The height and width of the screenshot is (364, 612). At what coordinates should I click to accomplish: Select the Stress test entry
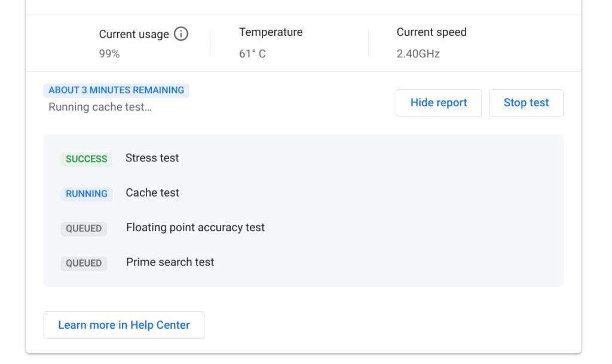[x=152, y=158]
